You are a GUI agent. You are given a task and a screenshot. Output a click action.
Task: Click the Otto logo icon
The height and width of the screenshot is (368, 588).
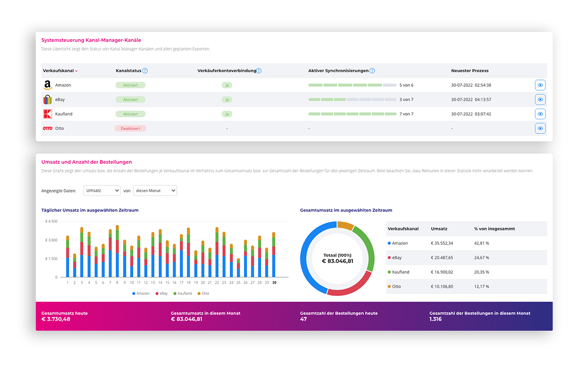point(48,129)
